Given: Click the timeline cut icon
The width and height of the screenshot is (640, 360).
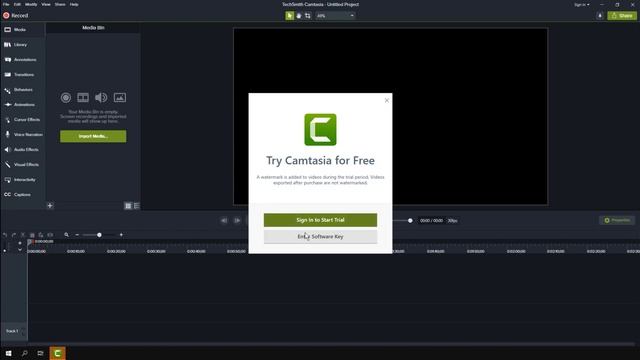Looking at the screenshot, I should click(x=23, y=235).
